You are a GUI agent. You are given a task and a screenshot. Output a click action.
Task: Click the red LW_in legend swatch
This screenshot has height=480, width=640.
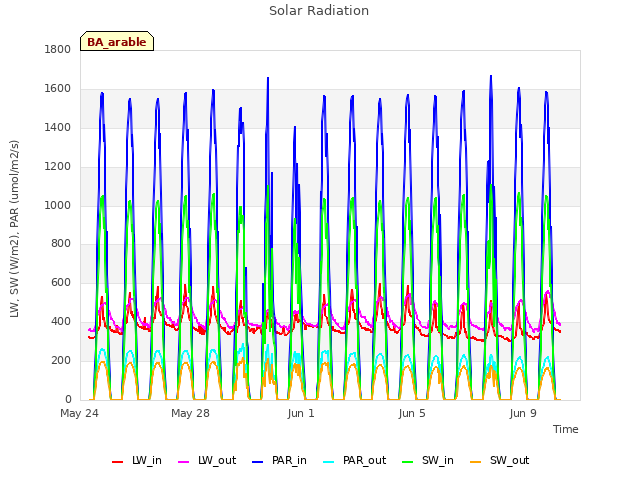(x=118, y=462)
